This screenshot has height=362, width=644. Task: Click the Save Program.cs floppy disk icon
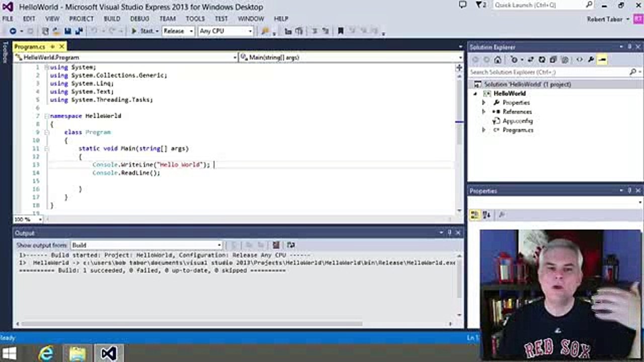pyautogui.click(x=67, y=31)
